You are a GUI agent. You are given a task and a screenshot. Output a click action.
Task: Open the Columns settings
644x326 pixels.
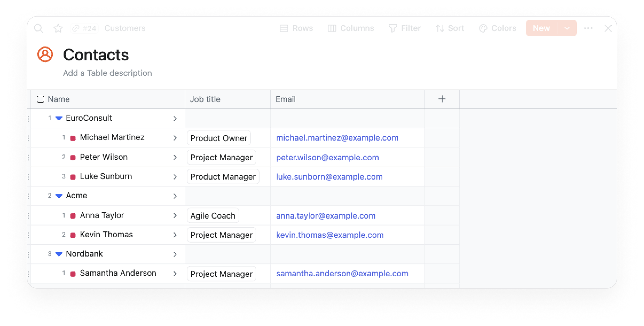point(351,28)
